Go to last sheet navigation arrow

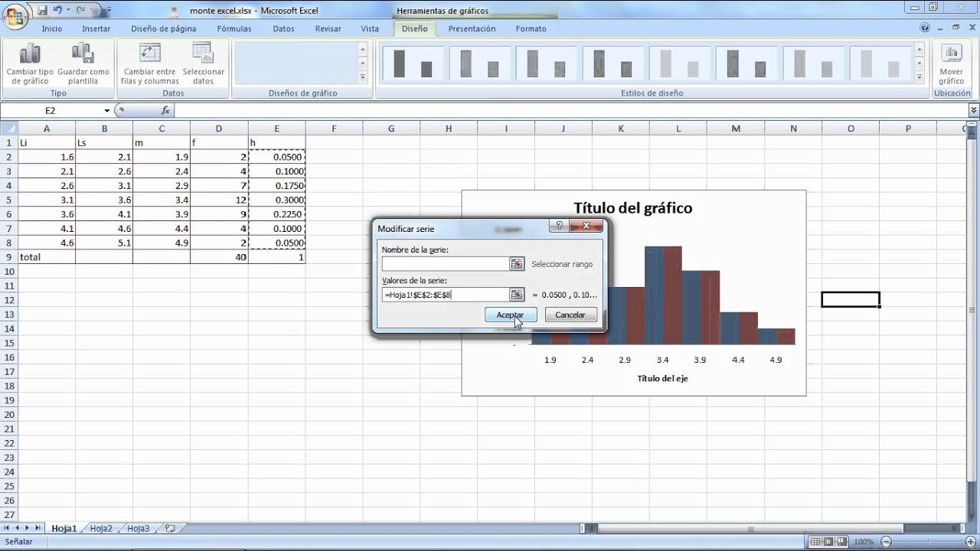(x=38, y=528)
